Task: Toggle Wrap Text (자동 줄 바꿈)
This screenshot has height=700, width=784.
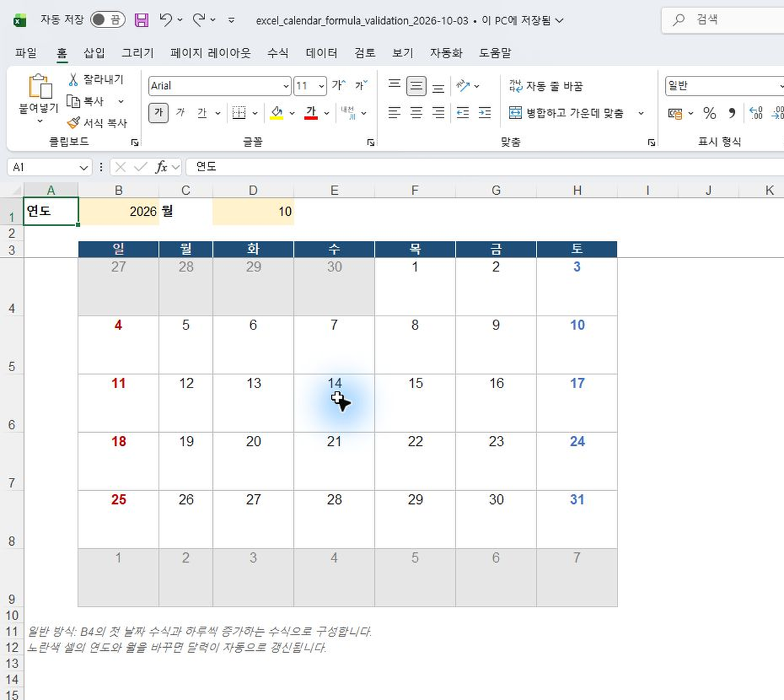Action: point(546,86)
